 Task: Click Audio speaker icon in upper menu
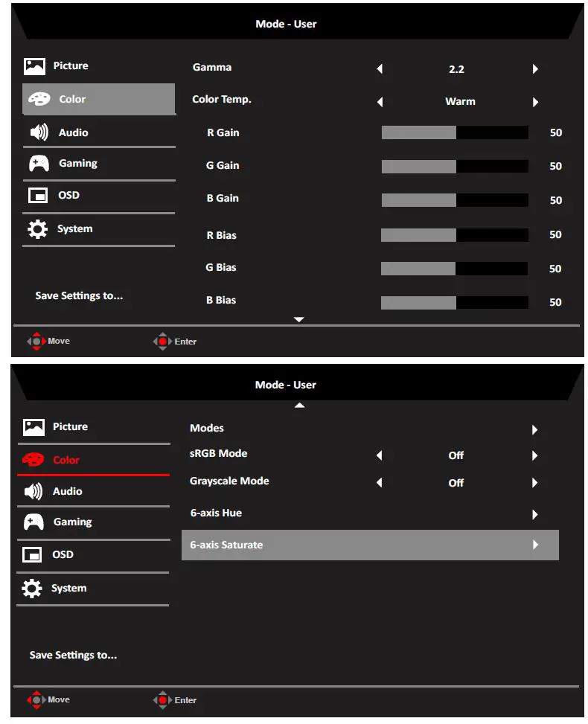[39, 132]
